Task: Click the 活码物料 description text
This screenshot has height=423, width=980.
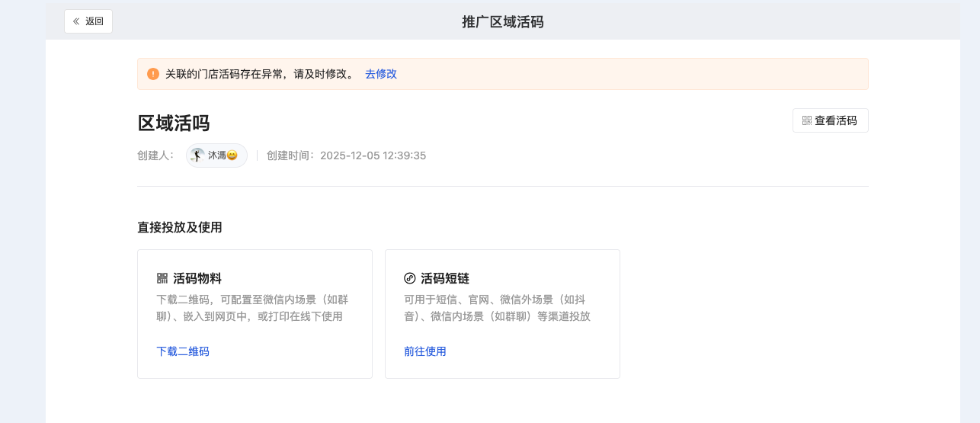Action: 252,308
